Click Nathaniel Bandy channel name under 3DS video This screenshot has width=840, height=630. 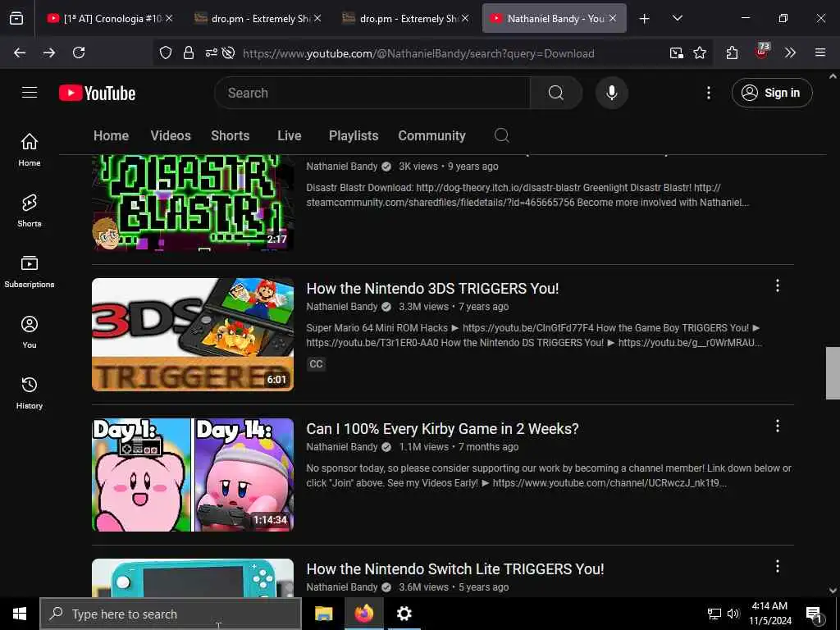[342, 307]
